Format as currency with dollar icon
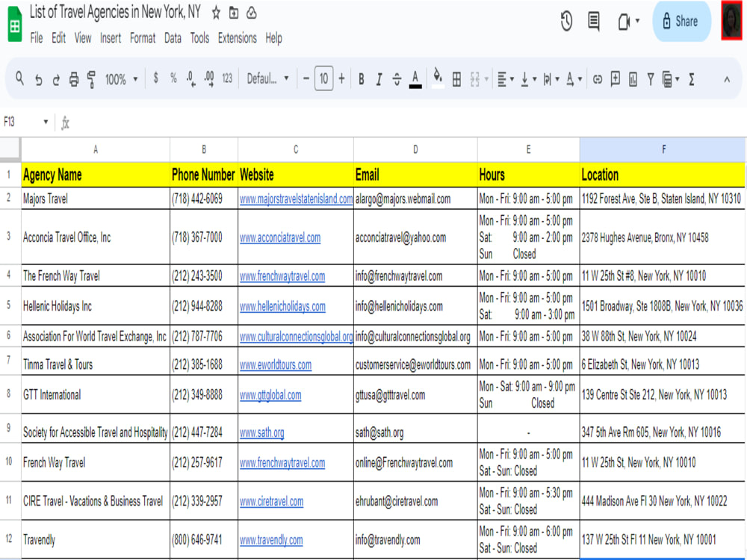The height and width of the screenshot is (560, 747). 156,78
